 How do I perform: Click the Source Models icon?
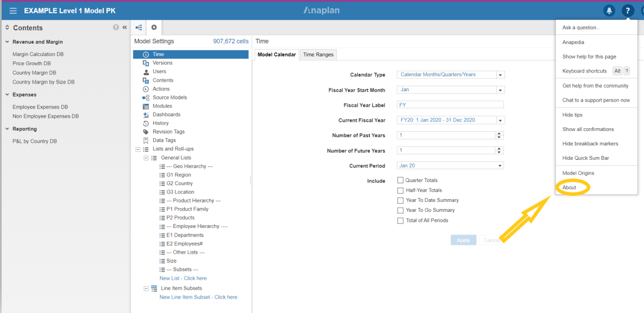click(146, 97)
